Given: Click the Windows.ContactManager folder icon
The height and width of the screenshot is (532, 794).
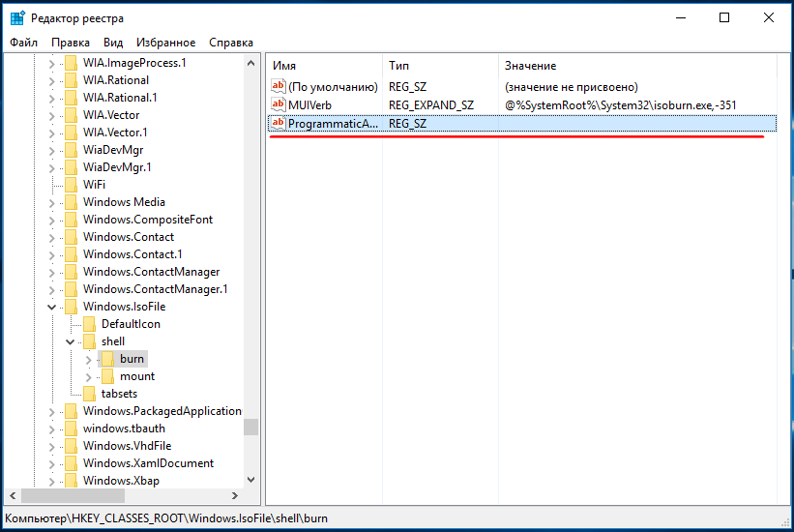Looking at the screenshot, I should (71, 272).
